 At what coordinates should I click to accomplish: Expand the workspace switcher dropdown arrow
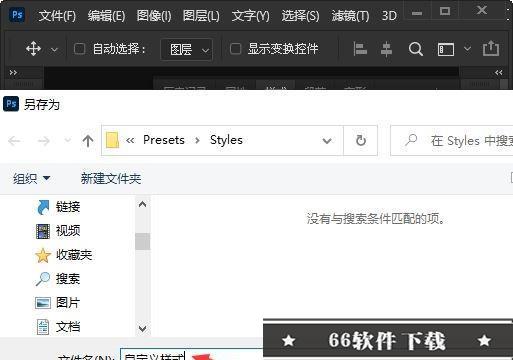click(x=467, y=49)
